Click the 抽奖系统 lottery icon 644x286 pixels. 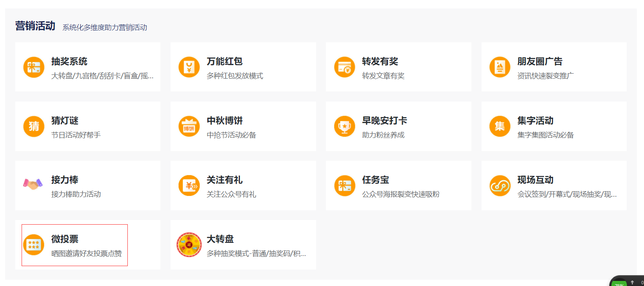[33, 67]
